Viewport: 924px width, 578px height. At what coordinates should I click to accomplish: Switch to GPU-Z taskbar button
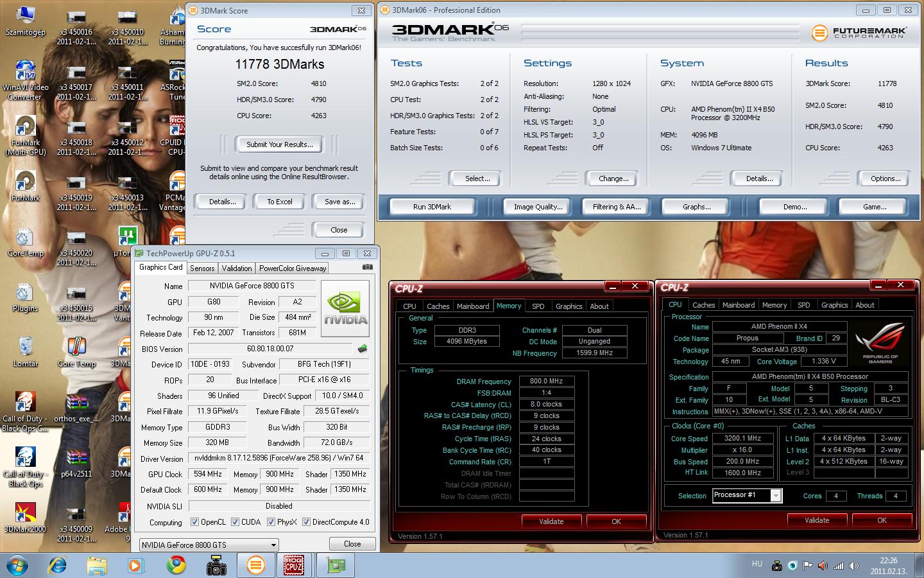click(x=335, y=565)
